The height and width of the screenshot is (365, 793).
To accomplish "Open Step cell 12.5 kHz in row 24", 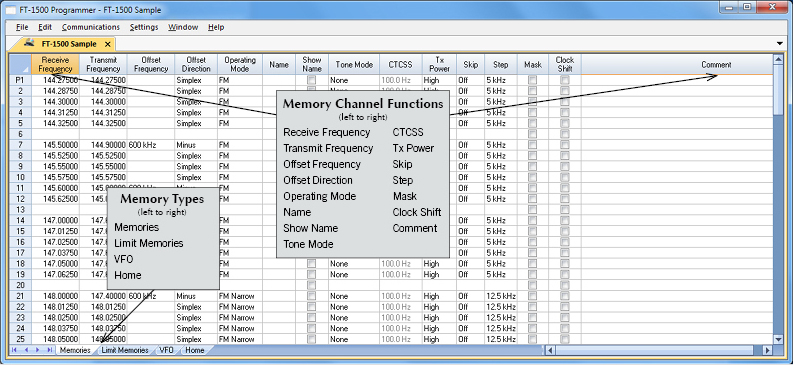I will [501, 329].
